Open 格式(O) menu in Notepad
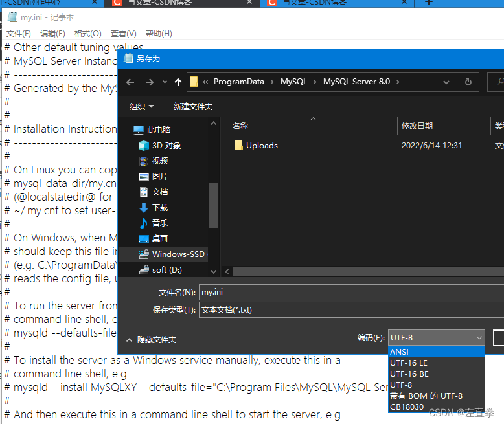This screenshot has height=424, width=504. (x=87, y=34)
